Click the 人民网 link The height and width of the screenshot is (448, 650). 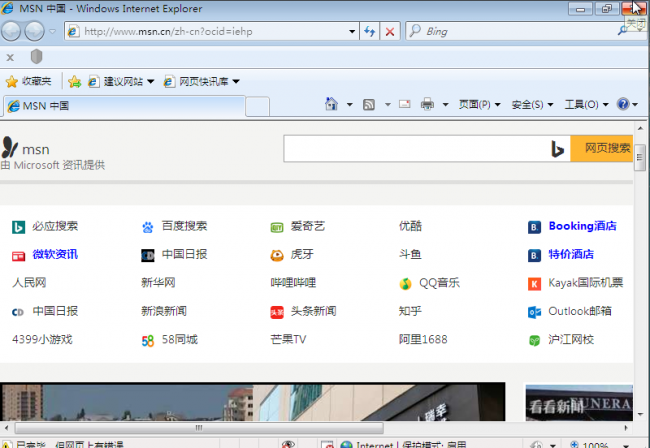tap(29, 283)
